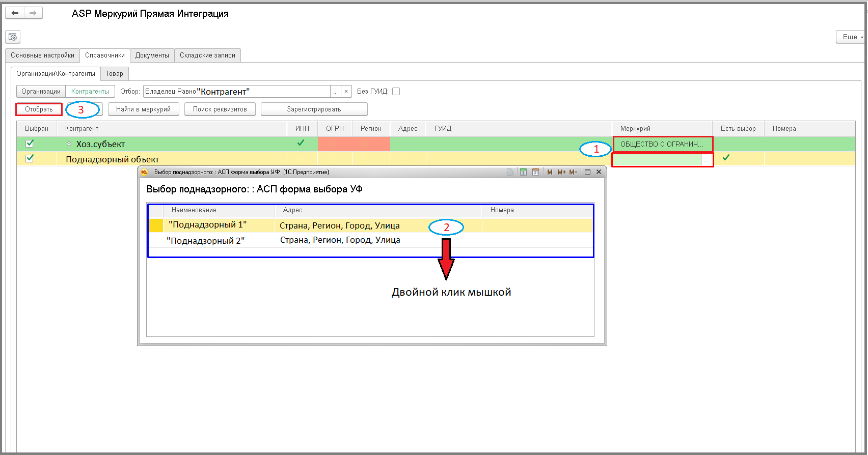The height and width of the screenshot is (455, 868).
Task: Select the Поднадзорный 1 row marker
Action: [156, 225]
